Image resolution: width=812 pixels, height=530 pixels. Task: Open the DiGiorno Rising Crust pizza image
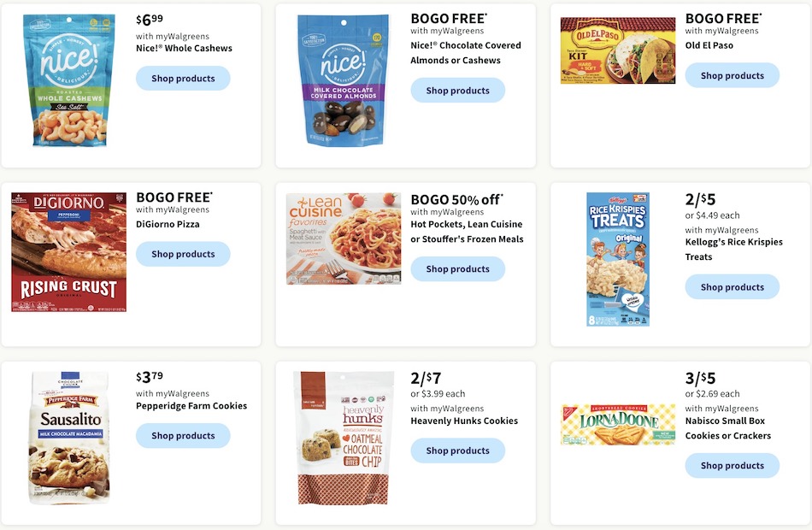(68, 250)
